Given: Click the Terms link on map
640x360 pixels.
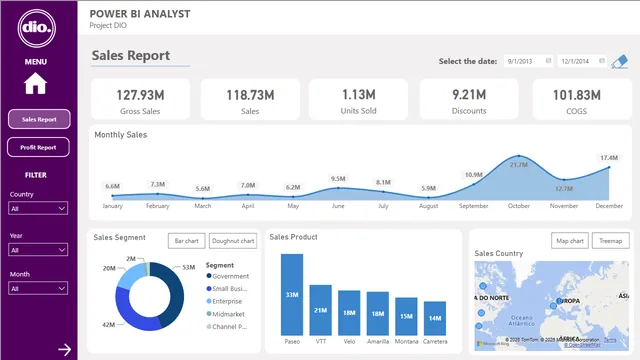Looking at the screenshot, I should click(610, 340).
